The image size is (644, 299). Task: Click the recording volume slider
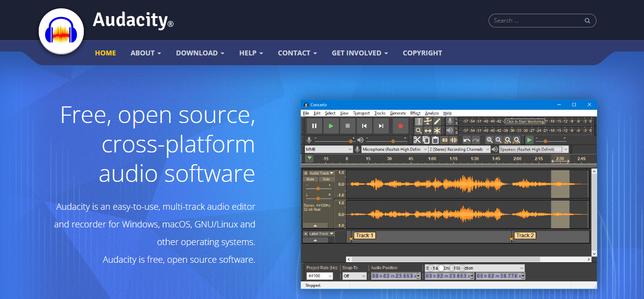point(336,140)
